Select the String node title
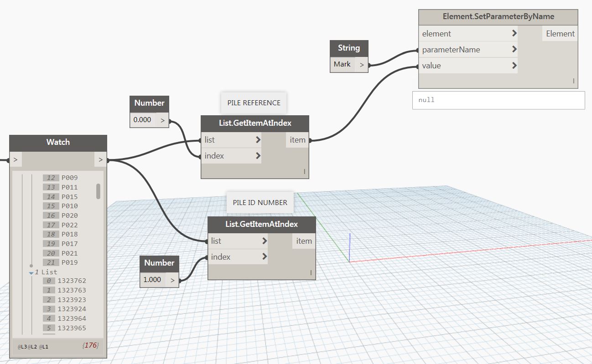The height and width of the screenshot is (364, 592). point(349,48)
